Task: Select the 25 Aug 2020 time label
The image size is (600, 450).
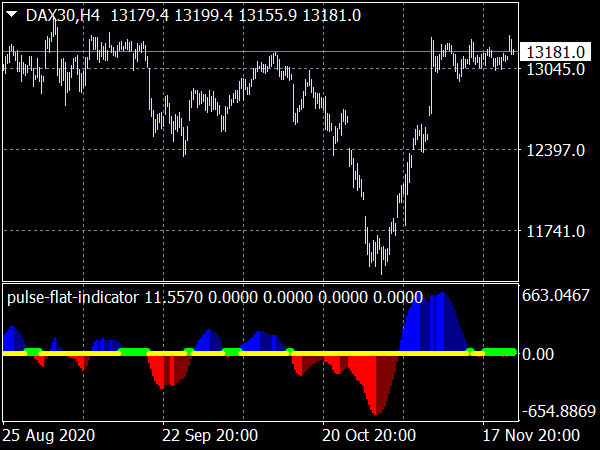Action: (49, 435)
